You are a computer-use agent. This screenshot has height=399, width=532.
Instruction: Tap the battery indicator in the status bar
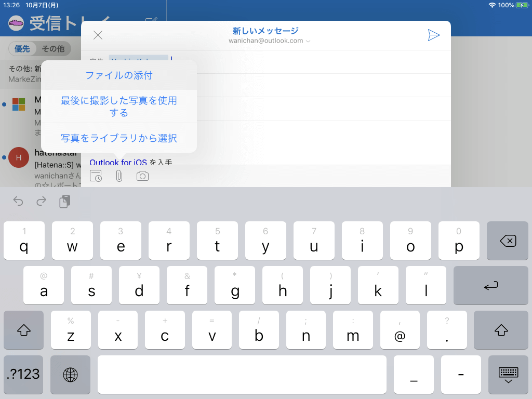[522, 5]
